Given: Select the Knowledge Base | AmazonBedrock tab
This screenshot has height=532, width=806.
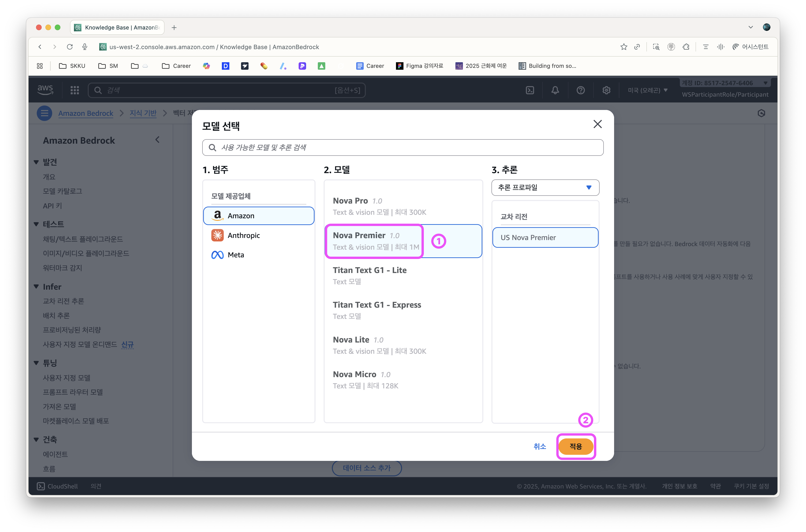Looking at the screenshot, I should click(x=117, y=27).
